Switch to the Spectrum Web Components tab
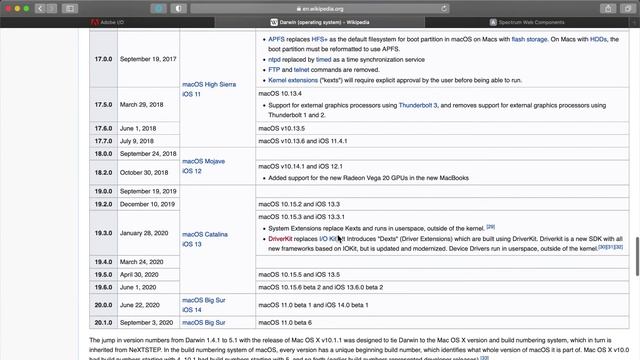Viewport: 640px width, 360px height. 527,22
